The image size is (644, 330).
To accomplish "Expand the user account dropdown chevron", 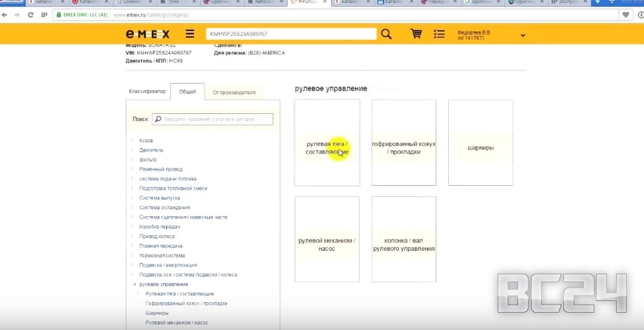I will (523, 35).
